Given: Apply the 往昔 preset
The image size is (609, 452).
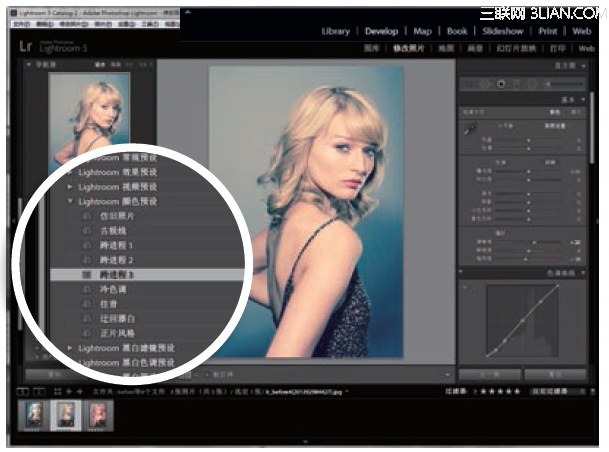Looking at the screenshot, I should pyautogui.click(x=108, y=304).
